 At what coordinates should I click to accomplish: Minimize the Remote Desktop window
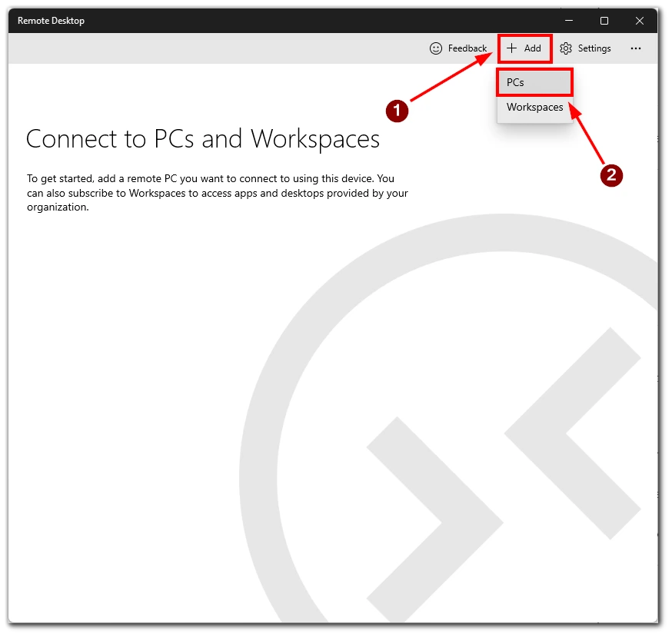point(569,21)
